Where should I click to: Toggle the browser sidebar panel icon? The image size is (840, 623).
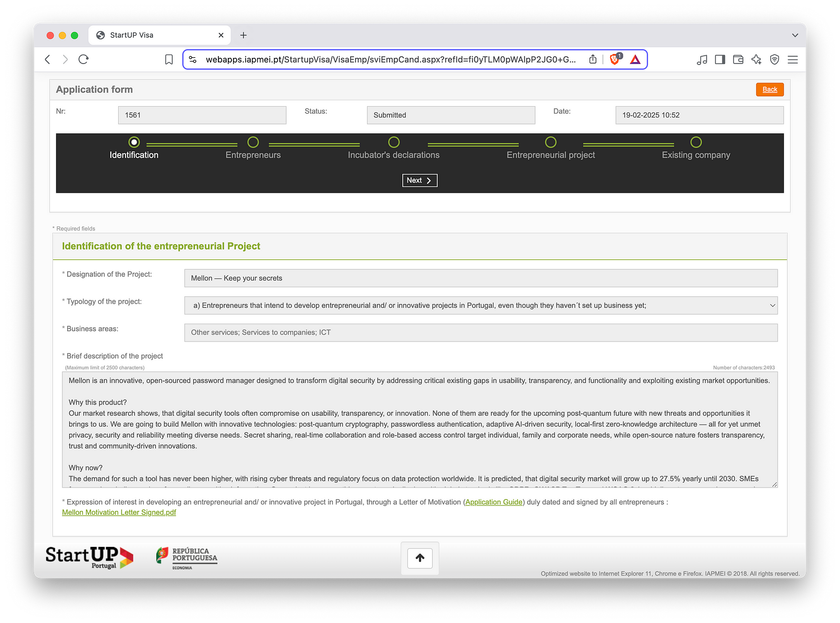click(x=720, y=59)
